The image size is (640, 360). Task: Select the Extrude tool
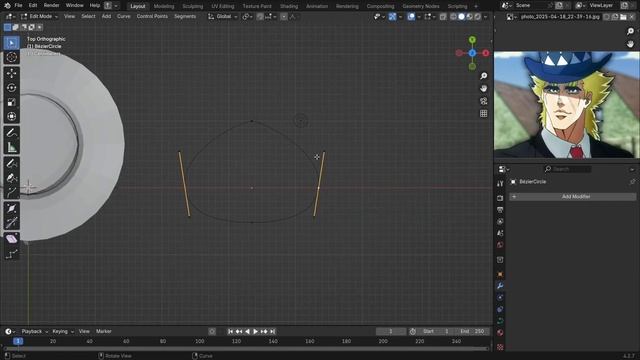pos(11,192)
